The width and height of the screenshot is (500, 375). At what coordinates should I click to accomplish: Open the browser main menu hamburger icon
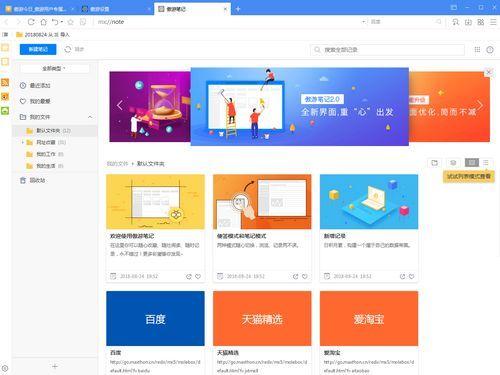coord(493,22)
